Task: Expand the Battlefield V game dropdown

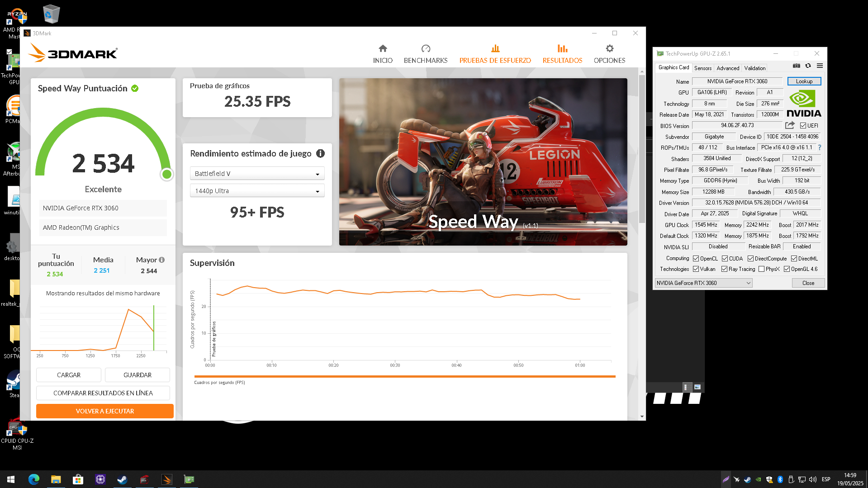Action: (x=257, y=174)
